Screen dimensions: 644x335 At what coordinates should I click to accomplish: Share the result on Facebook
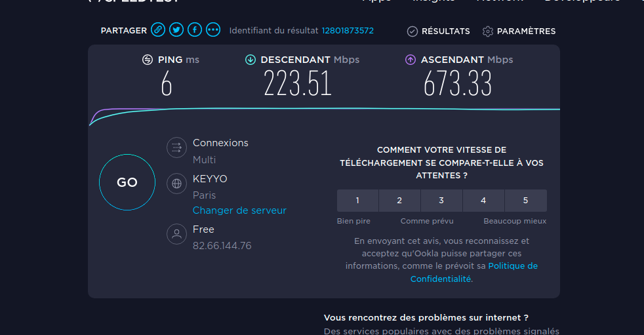195,30
